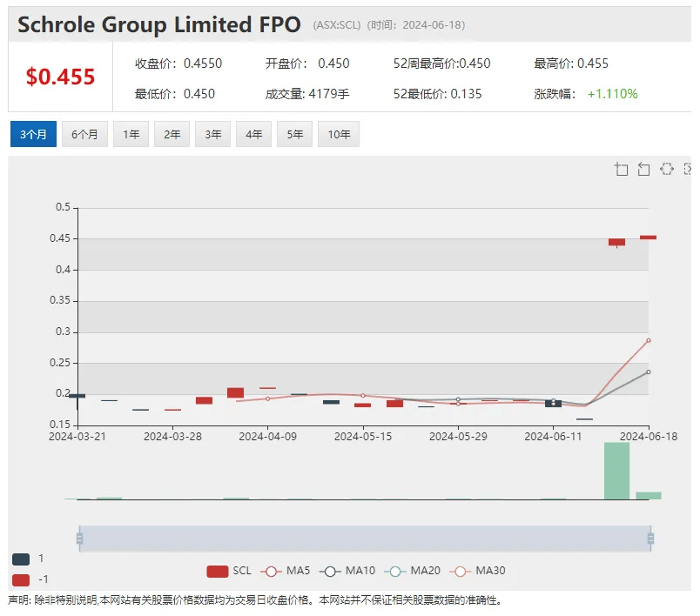Select the 3个月 time range tab
This screenshot has width=700, height=616.
coord(33,134)
